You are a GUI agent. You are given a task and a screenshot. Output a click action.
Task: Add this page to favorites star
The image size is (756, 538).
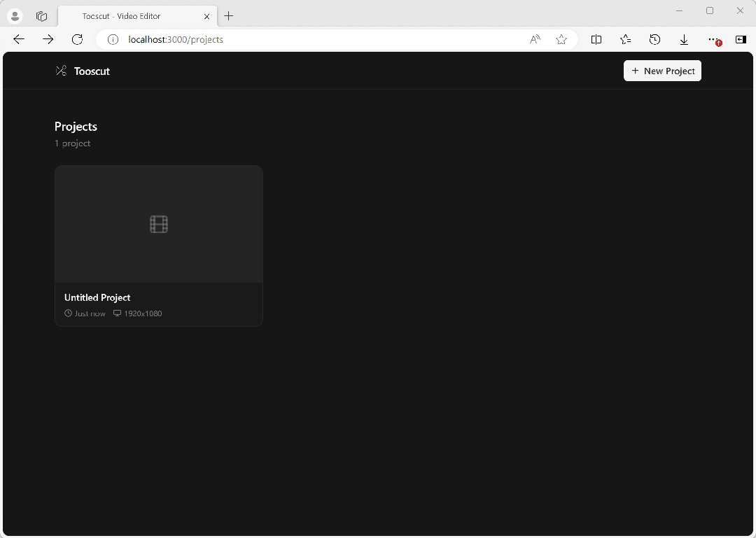[x=561, y=40]
